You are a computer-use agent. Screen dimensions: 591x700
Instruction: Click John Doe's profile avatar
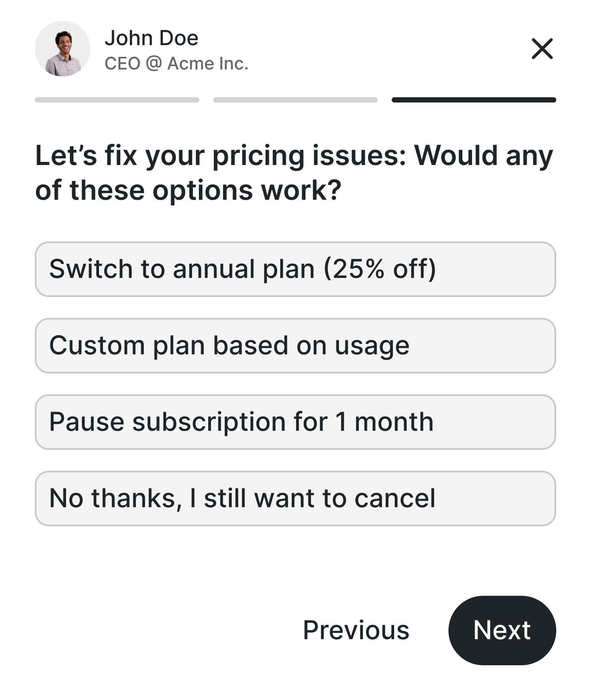coord(63,49)
